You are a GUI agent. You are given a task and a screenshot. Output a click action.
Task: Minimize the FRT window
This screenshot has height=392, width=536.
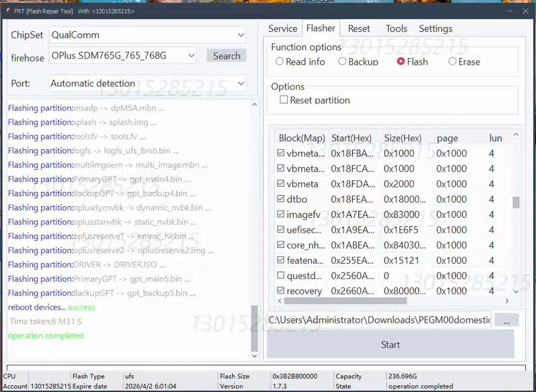510,11
